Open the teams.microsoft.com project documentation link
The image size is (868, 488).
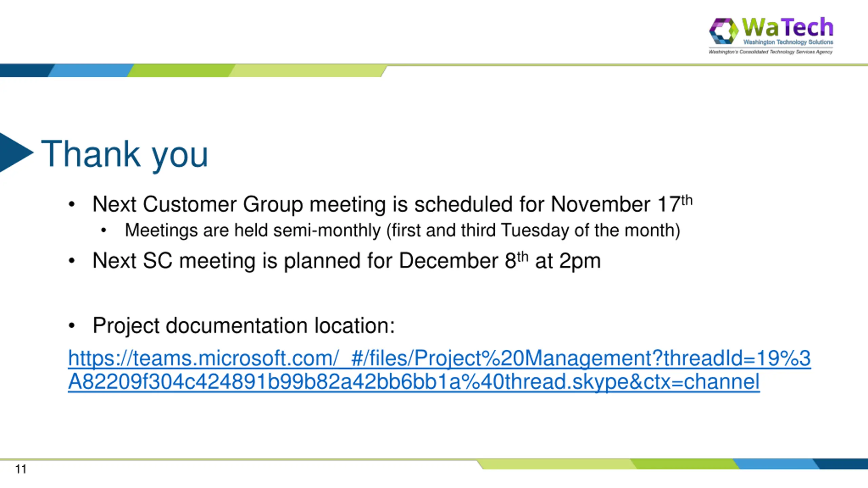click(x=439, y=358)
